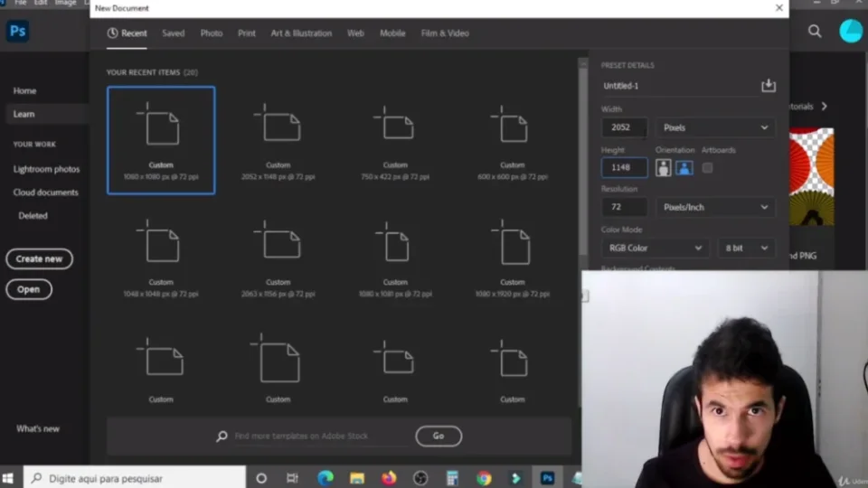Screen dimensions: 868x488
Task: Click the Windows taskbar search box
Action: pyautogui.click(x=135, y=478)
